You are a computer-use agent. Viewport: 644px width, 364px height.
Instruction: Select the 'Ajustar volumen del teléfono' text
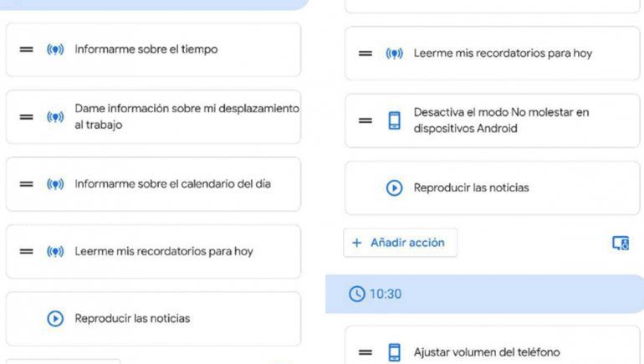coord(487,352)
